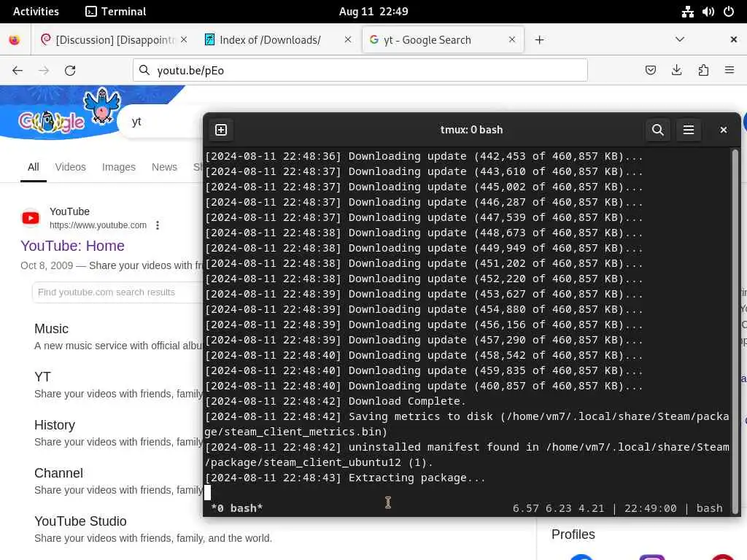Viewport: 747px width, 560px height.
Task: Click the tmux: 0 bash terminal title
Action: pyautogui.click(x=472, y=130)
